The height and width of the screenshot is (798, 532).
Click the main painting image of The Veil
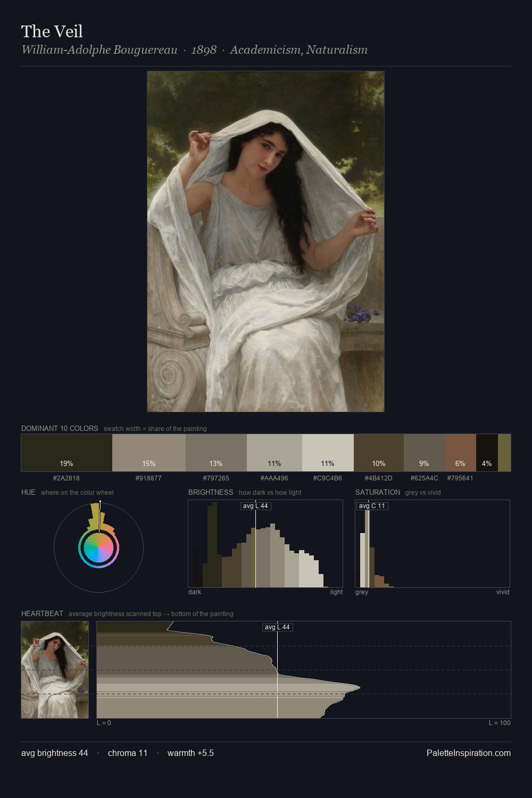click(265, 242)
